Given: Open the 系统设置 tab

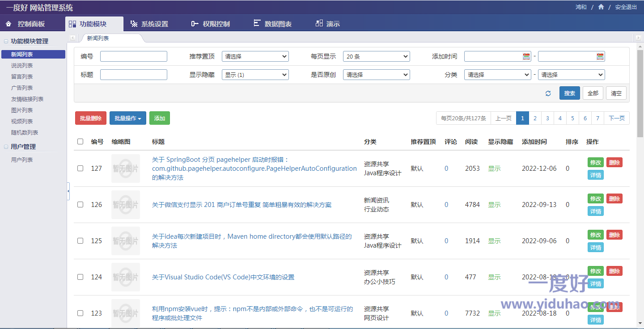Looking at the screenshot, I should 149,24.
